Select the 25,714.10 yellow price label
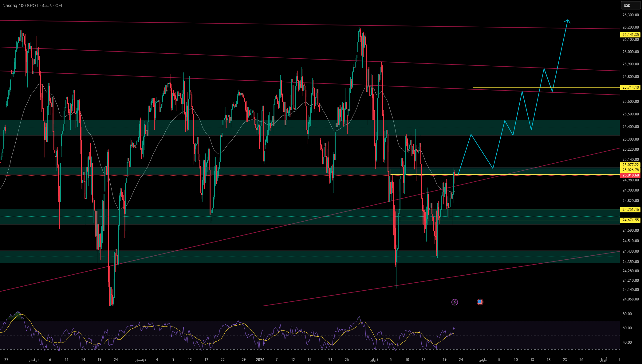642x364 pixels. (630, 87)
